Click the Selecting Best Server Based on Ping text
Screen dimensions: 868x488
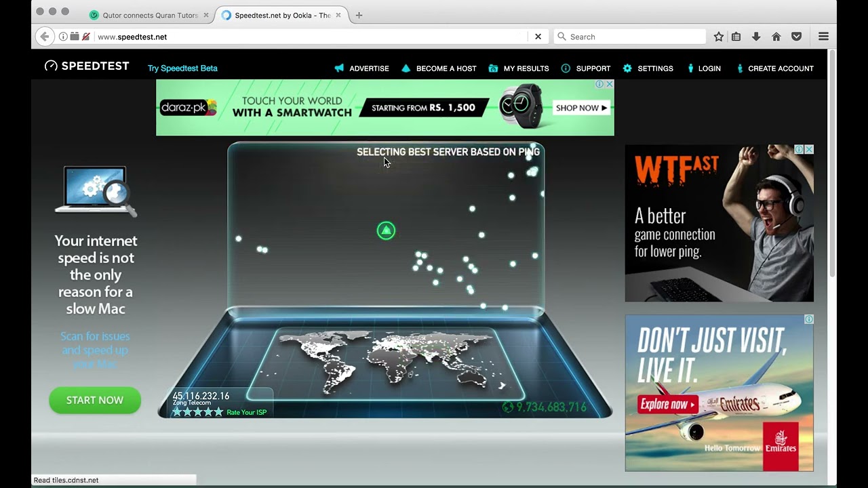click(x=448, y=152)
